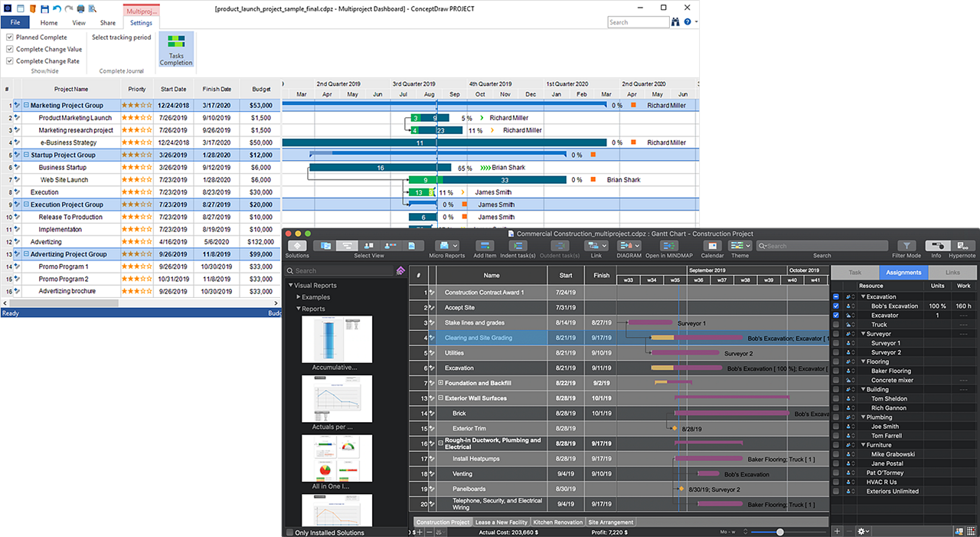This screenshot has height=537, width=980.
Task: Switch to Share ribbon tab
Action: 108,23
